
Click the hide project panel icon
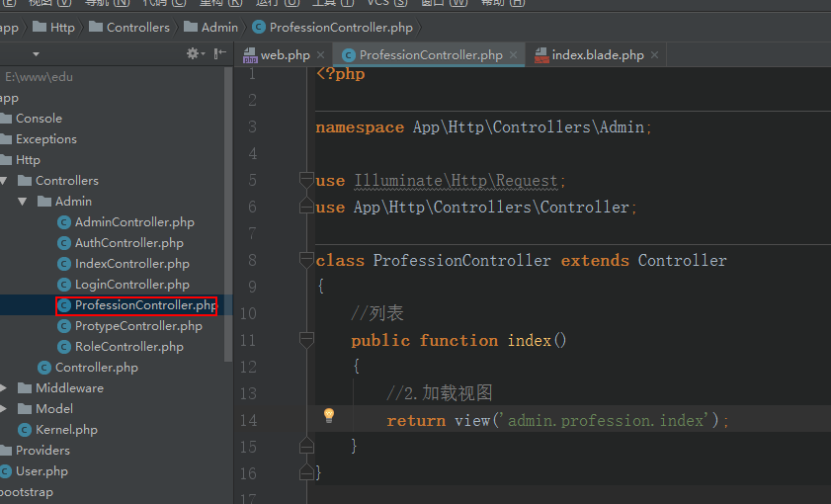point(218,54)
